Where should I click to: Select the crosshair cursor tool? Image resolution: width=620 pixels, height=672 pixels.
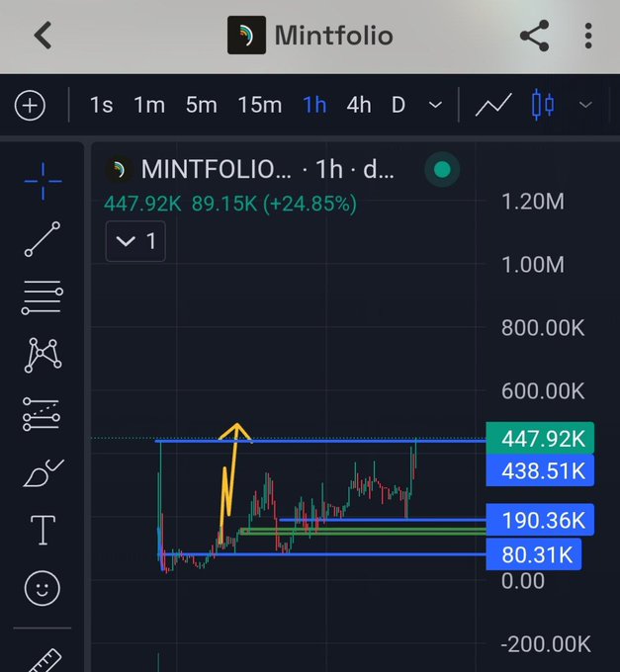pyautogui.click(x=43, y=181)
